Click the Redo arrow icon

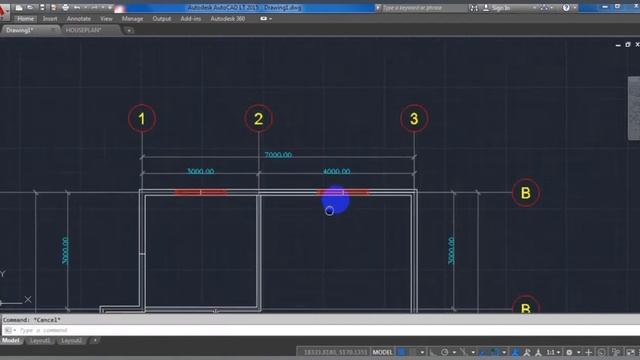(x=94, y=8)
